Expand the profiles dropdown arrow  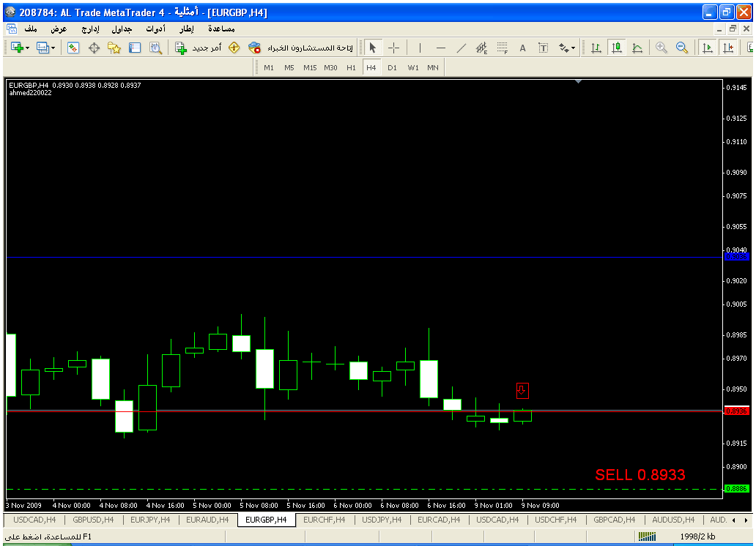click(53, 48)
